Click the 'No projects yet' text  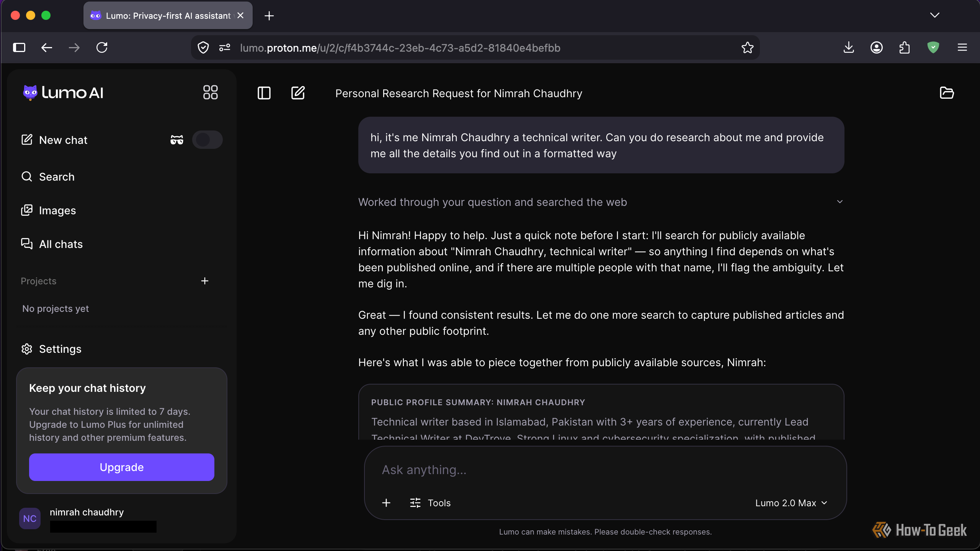tap(56, 309)
